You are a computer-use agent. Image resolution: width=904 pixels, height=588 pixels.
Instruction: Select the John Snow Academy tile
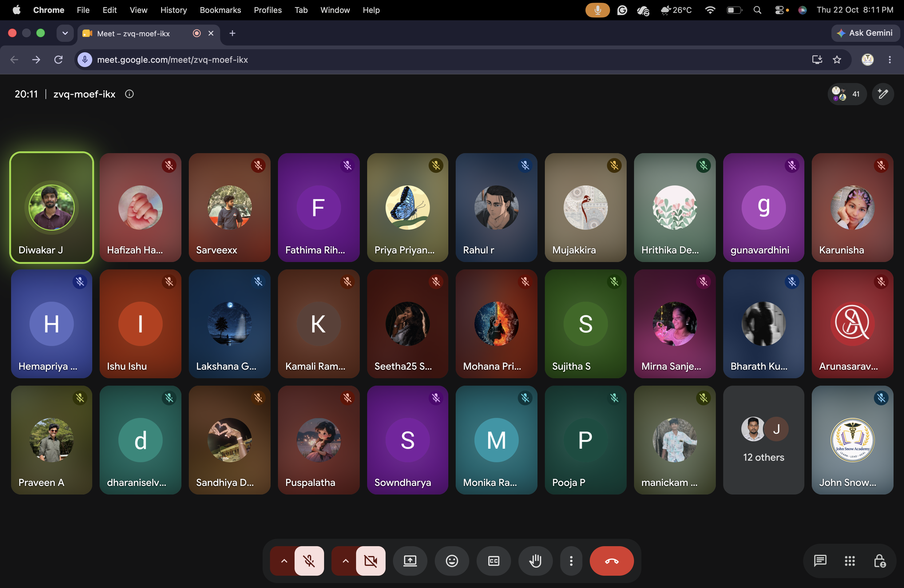coord(852,440)
